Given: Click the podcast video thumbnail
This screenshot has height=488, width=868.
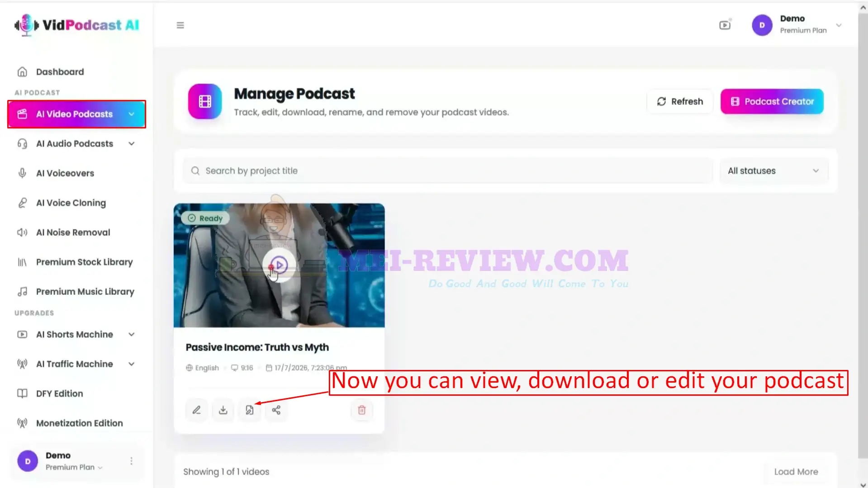Looking at the screenshot, I should pos(279,265).
